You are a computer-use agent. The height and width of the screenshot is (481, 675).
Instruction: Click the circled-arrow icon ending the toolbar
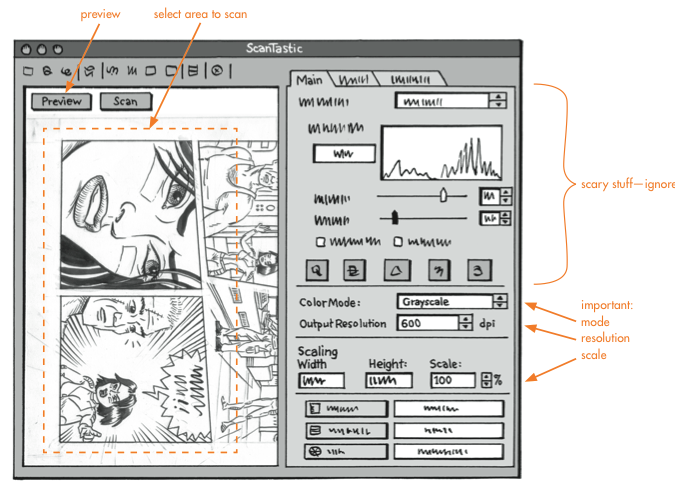point(217,70)
